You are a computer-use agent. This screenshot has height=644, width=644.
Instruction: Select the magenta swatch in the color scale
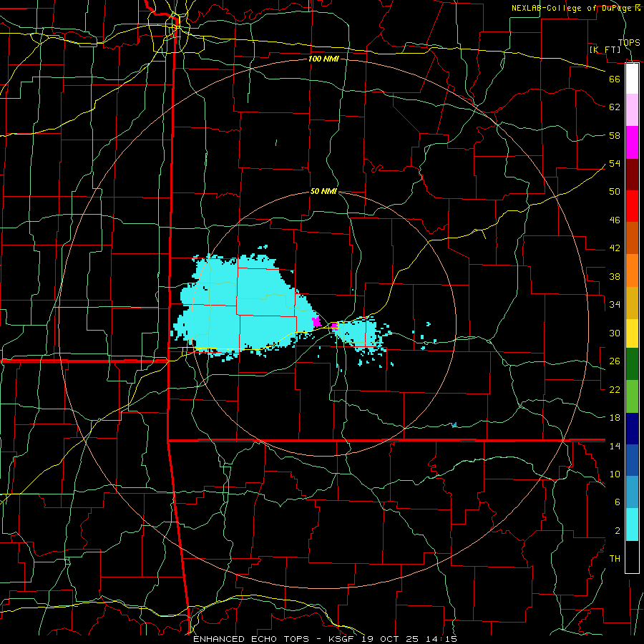click(632, 142)
